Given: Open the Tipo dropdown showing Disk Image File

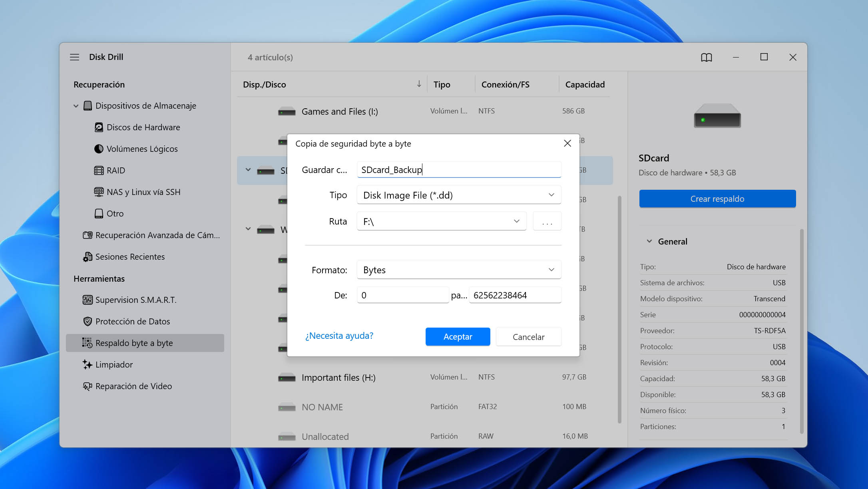Looking at the screenshot, I should tap(459, 195).
